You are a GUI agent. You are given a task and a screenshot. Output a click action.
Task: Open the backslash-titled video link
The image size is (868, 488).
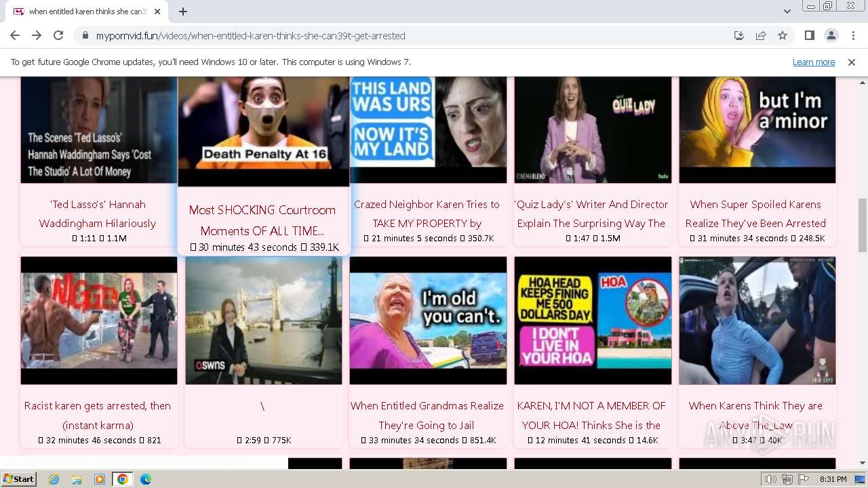point(262,405)
